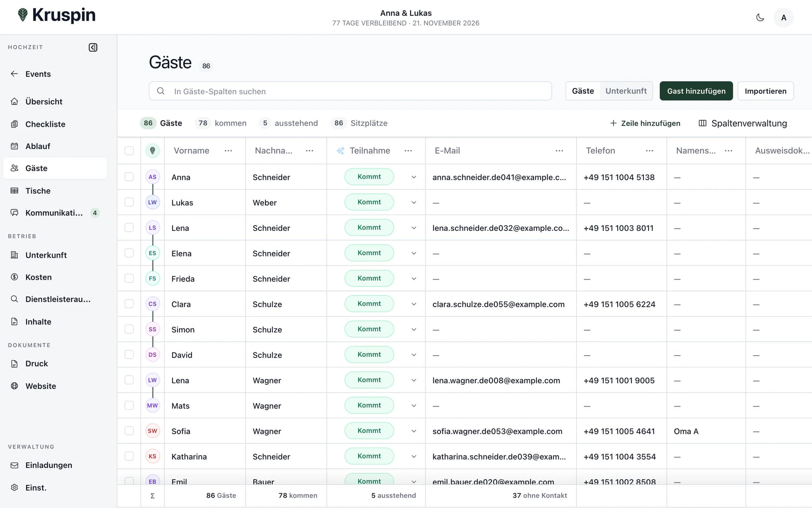Open E-Mail column options dots

(559, 151)
